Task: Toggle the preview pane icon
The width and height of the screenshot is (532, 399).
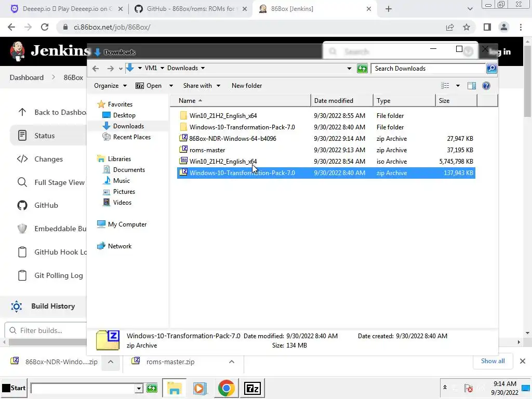Action: (x=472, y=86)
